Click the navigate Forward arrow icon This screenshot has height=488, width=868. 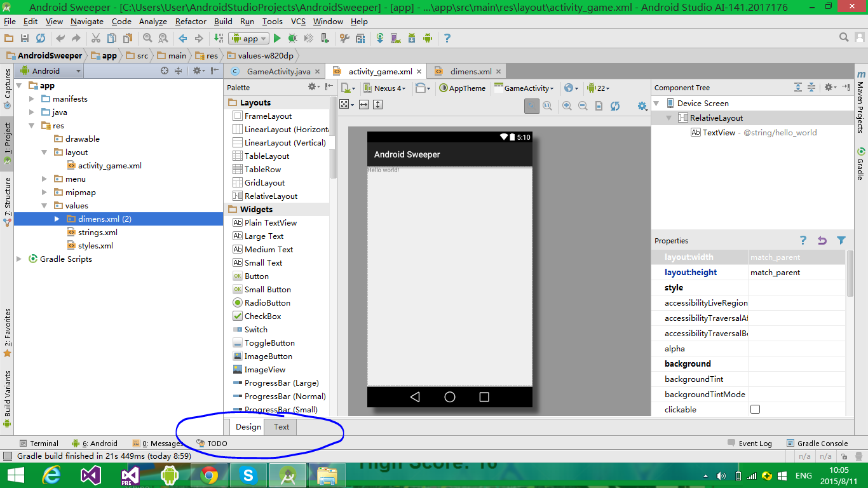pyautogui.click(x=199, y=39)
